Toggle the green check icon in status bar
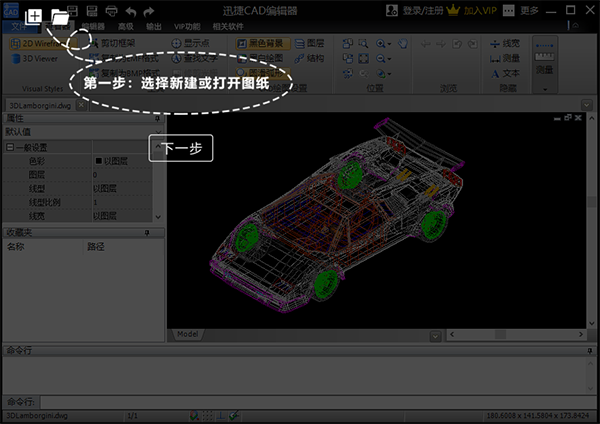Screen dimensions: 600x424 coord(234,415)
